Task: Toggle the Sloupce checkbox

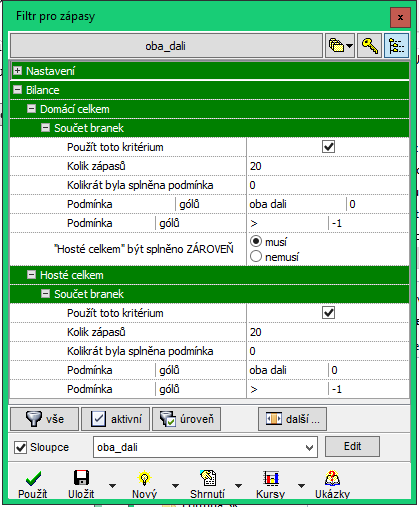Action: tap(20, 447)
